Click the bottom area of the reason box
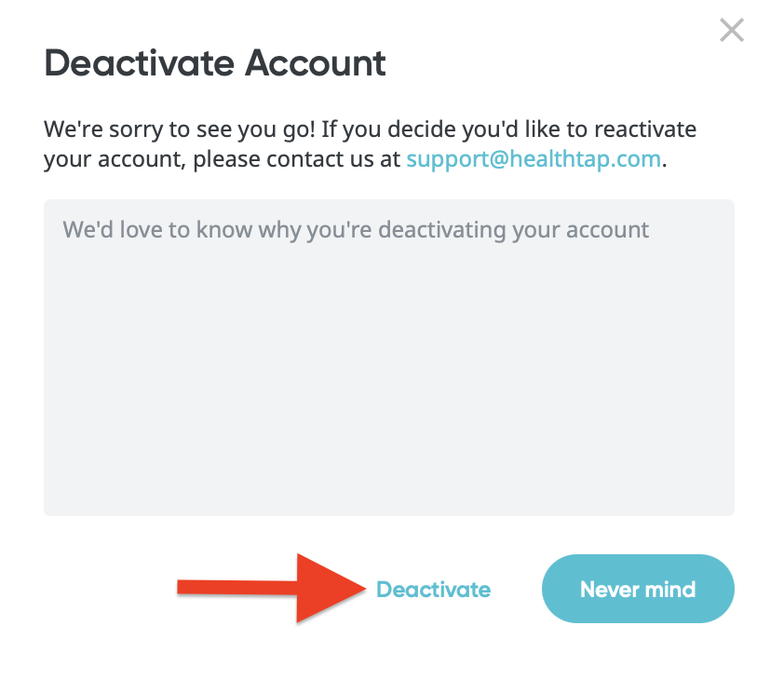 point(388,484)
